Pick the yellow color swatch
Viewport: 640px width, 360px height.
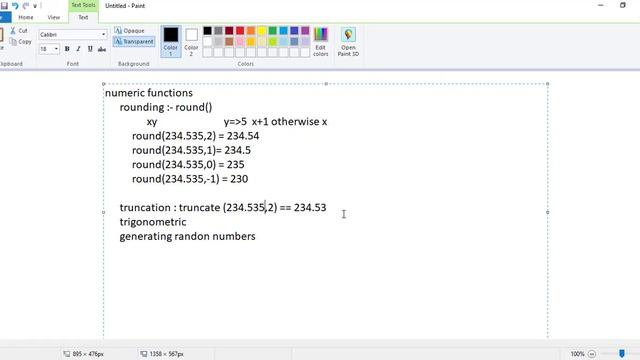click(262, 31)
